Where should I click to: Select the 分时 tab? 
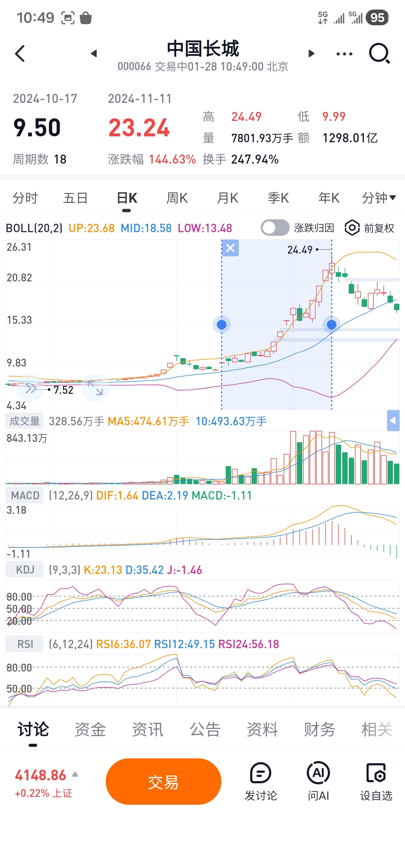click(x=25, y=198)
